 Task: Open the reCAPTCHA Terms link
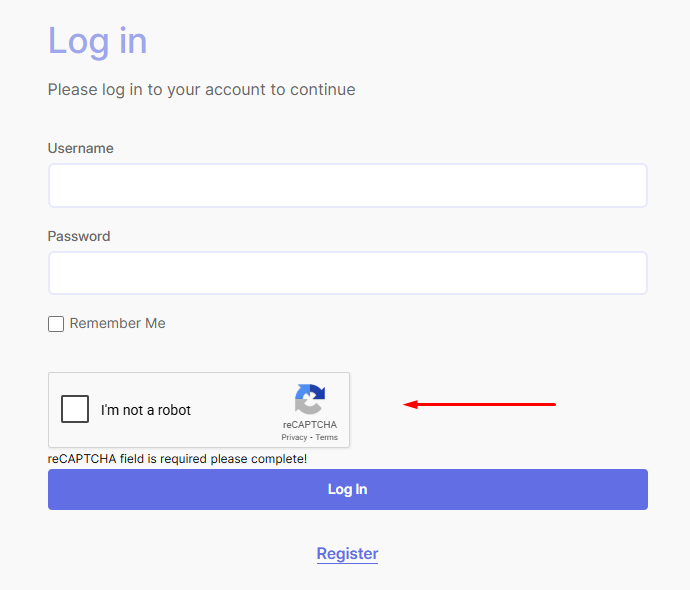(x=327, y=437)
